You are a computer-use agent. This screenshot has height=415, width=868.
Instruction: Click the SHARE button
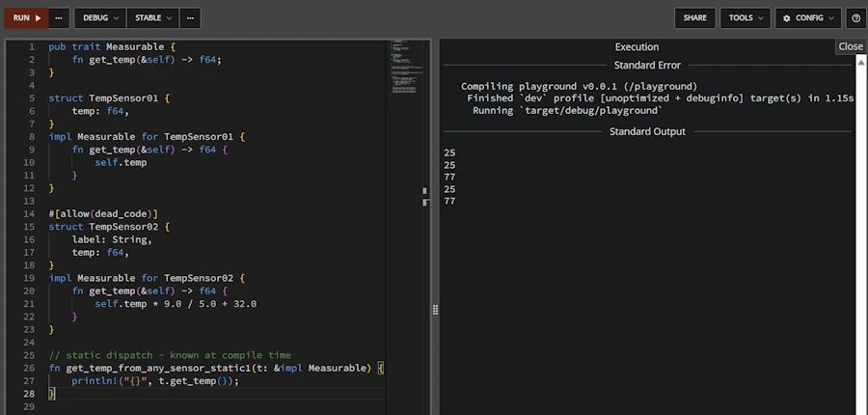(694, 17)
